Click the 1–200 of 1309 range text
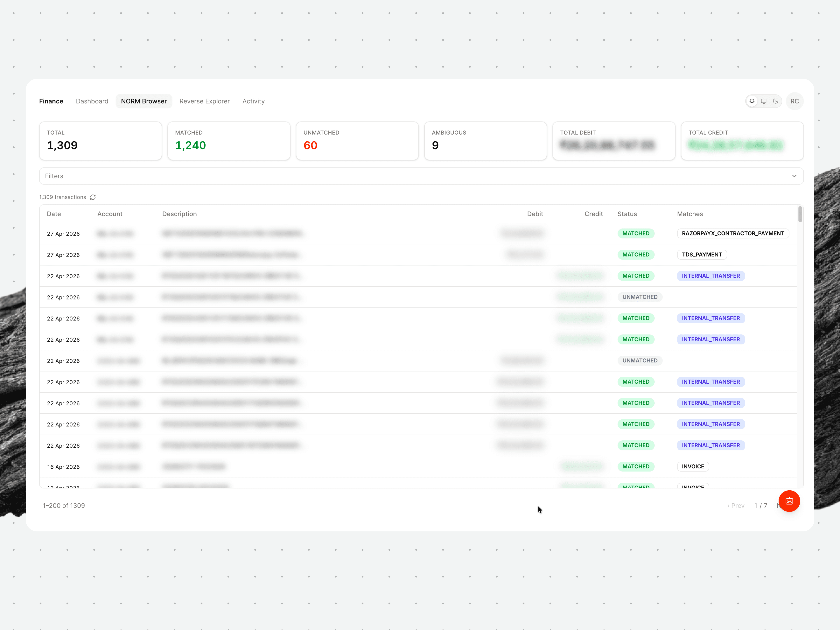The width and height of the screenshot is (840, 630). pyautogui.click(x=64, y=506)
